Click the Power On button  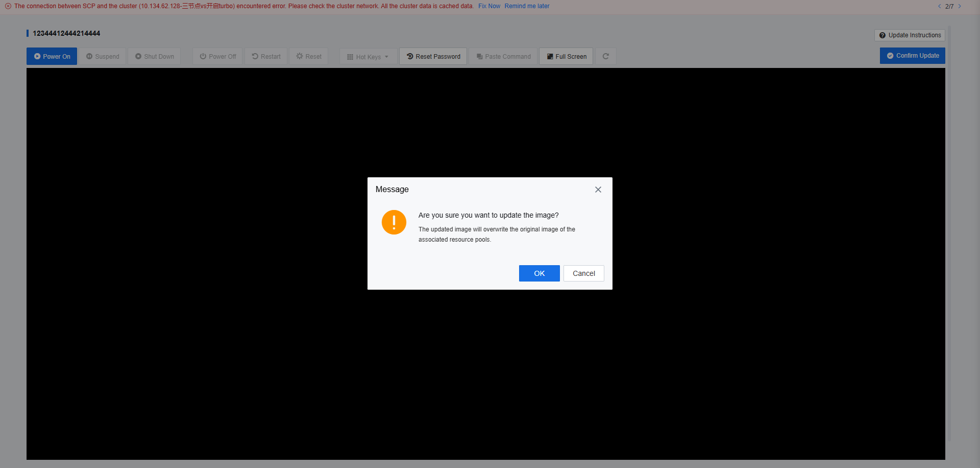point(52,56)
